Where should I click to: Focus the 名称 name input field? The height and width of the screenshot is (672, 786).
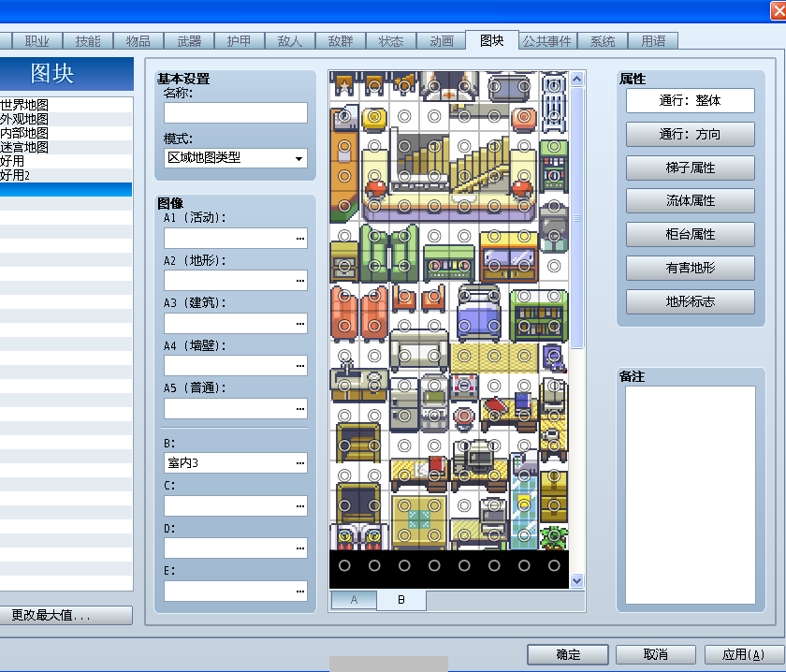(x=236, y=113)
